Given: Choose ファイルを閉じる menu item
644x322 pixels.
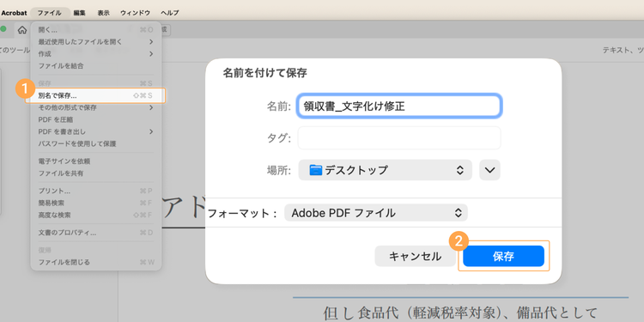Looking at the screenshot, I should pyautogui.click(x=96, y=262).
